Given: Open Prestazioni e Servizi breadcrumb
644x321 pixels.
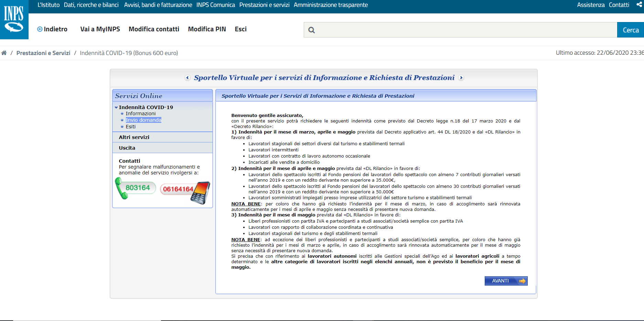Looking at the screenshot, I should coord(43,53).
